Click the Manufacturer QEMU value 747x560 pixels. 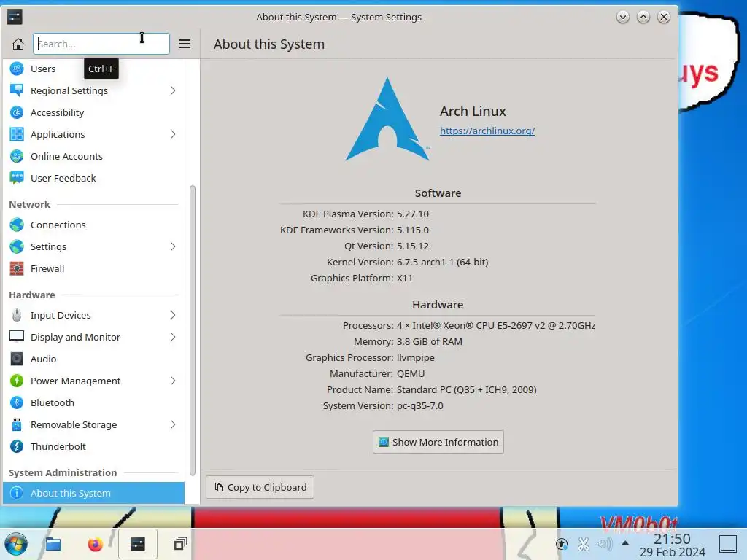coord(411,374)
